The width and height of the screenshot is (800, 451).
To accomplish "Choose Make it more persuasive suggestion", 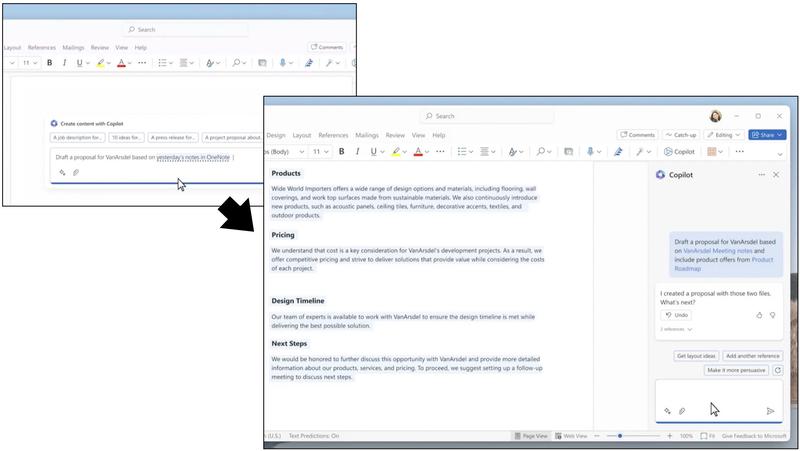I will click(x=736, y=370).
